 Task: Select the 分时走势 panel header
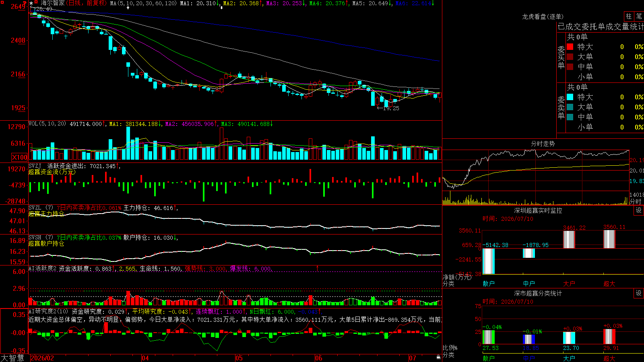[x=543, y=144]
